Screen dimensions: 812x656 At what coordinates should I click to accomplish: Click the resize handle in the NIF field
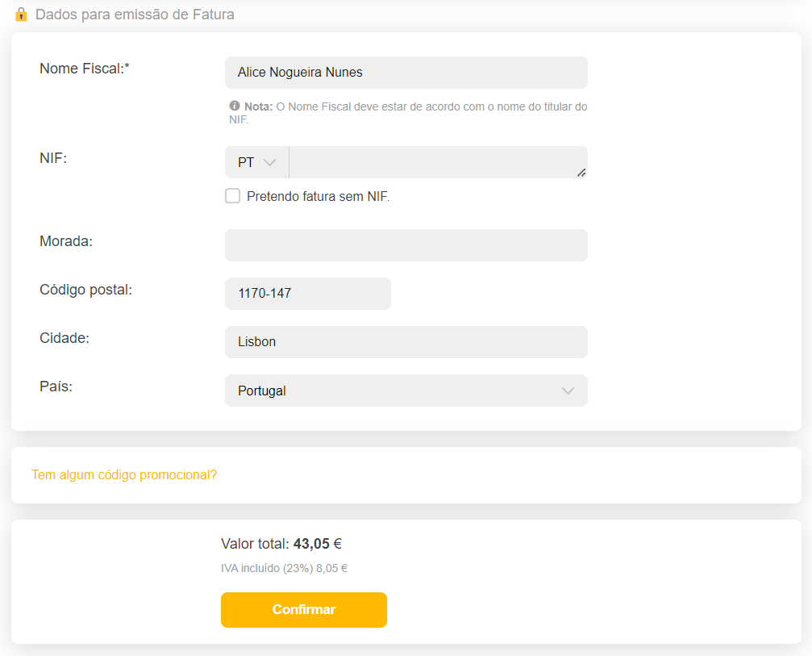tap(581, 173)
